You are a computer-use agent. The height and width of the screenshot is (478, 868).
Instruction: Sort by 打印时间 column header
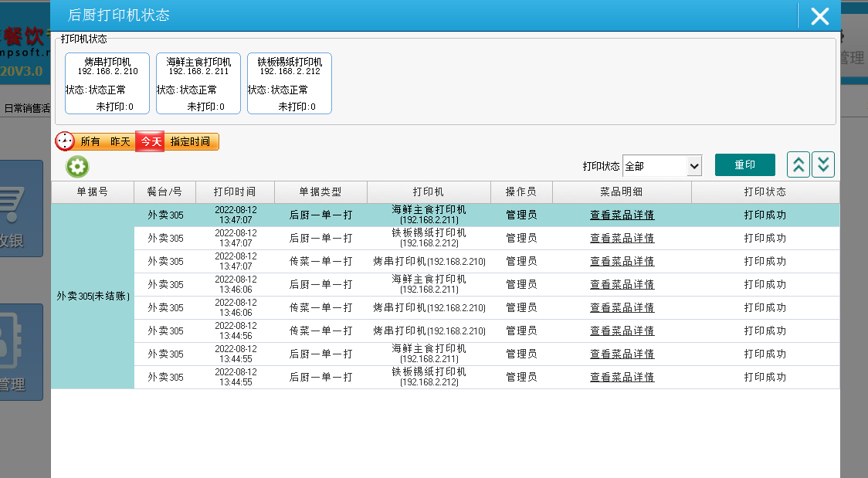(234, 192)
